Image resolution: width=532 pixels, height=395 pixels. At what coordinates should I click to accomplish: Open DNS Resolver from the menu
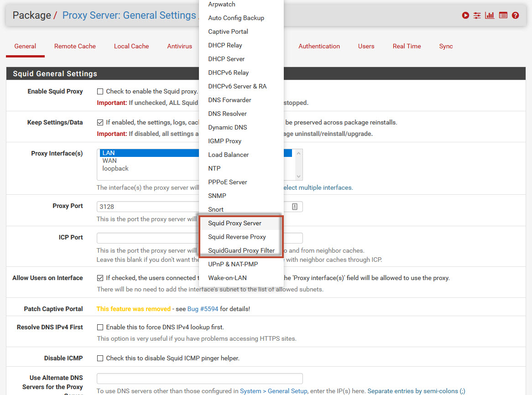[x=241, y=114]
